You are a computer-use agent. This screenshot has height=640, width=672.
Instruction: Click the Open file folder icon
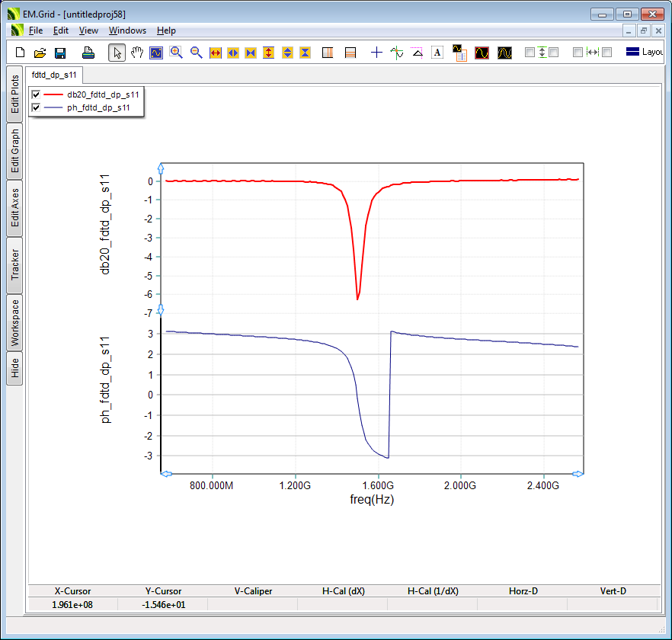40,53
